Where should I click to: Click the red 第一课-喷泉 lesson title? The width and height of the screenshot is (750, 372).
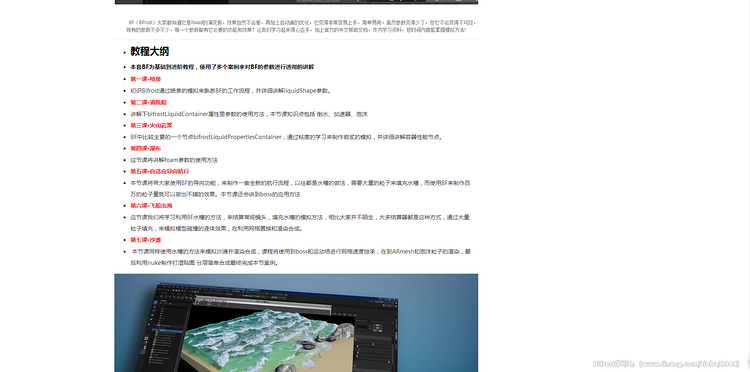(145, 79)
